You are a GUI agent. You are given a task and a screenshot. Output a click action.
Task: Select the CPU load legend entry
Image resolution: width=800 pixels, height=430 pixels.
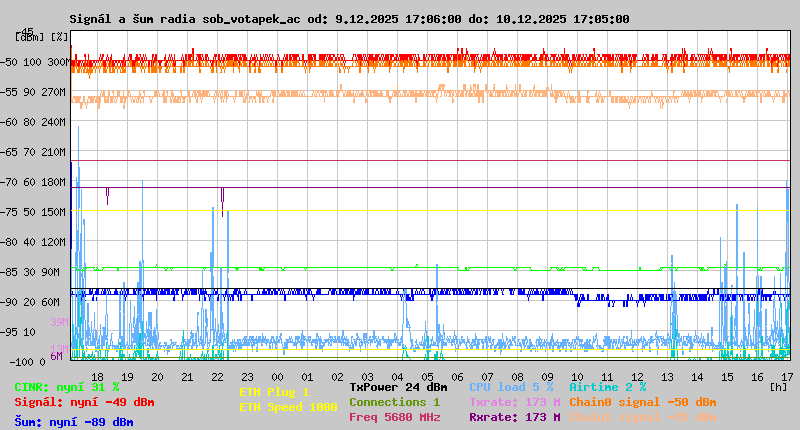click(510, 387)
